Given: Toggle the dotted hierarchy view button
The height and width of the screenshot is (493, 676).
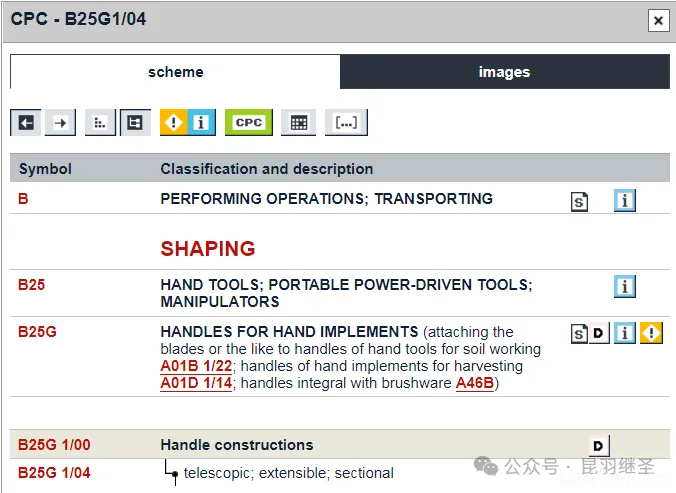Looking at the screenshot, I should pyautogui.click(x=100, y=122).
